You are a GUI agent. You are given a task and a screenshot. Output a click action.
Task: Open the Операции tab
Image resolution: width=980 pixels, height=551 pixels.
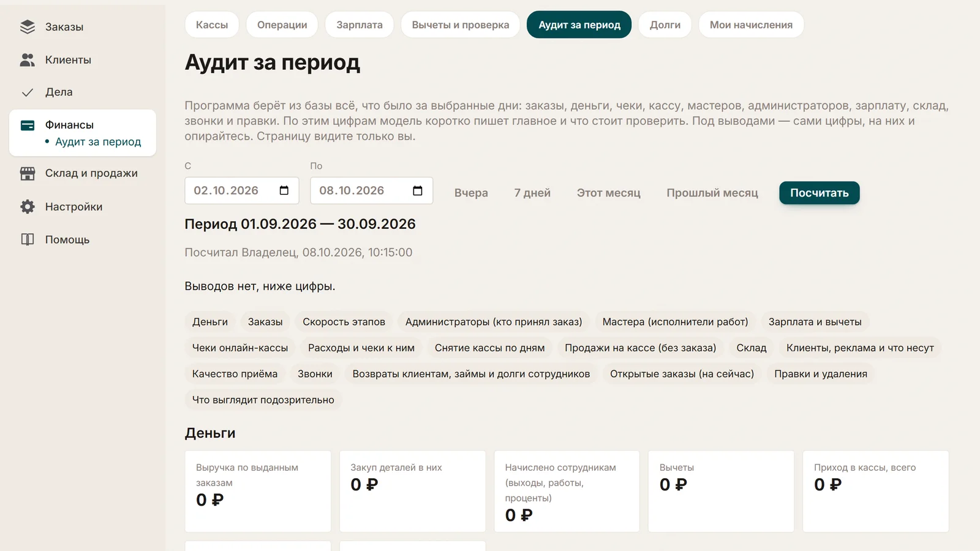point(282,24)
